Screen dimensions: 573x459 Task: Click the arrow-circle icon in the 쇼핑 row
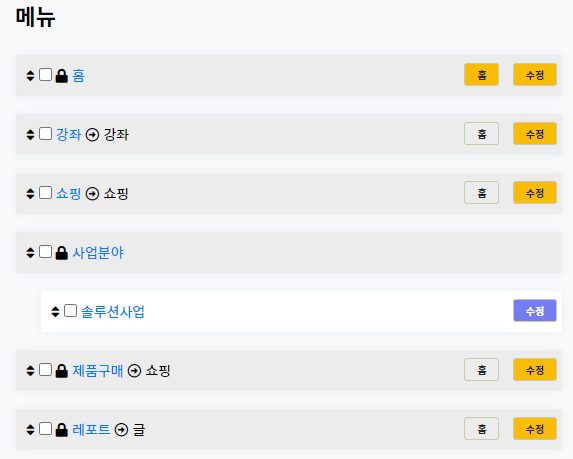[92, 194]
